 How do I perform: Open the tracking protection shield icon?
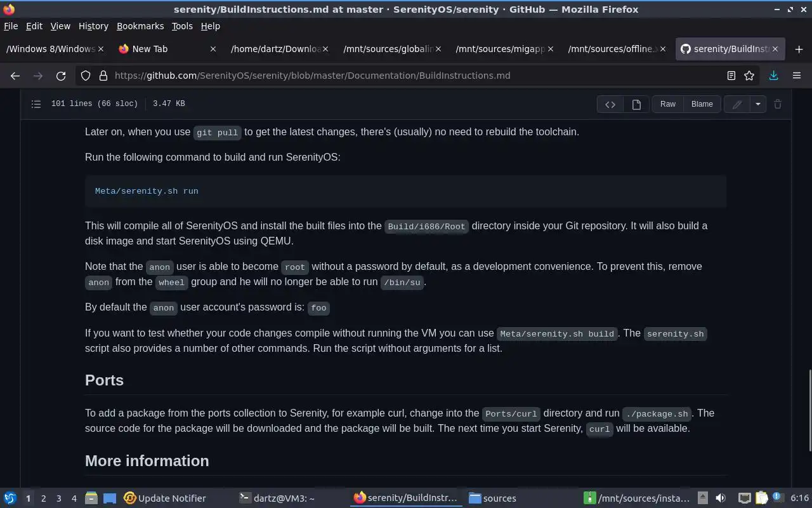tap(86, 76)
